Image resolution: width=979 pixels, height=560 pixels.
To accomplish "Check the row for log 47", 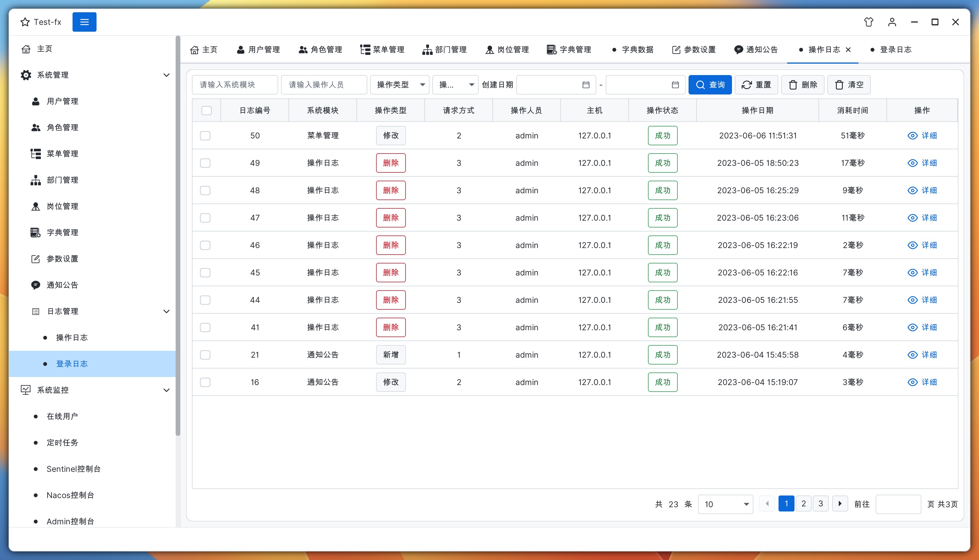I will 205,218.
